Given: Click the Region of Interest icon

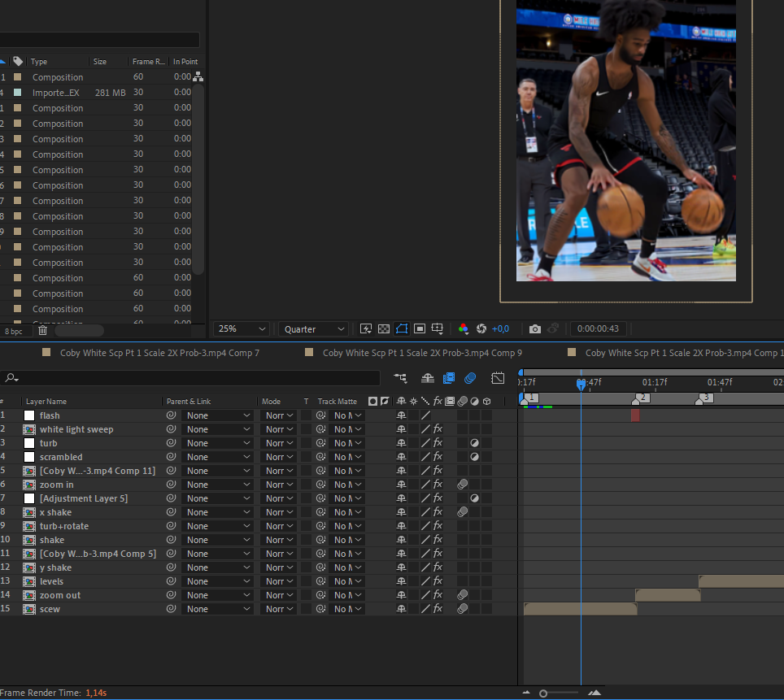Looking at the screenshot, I should click(420, 328).
